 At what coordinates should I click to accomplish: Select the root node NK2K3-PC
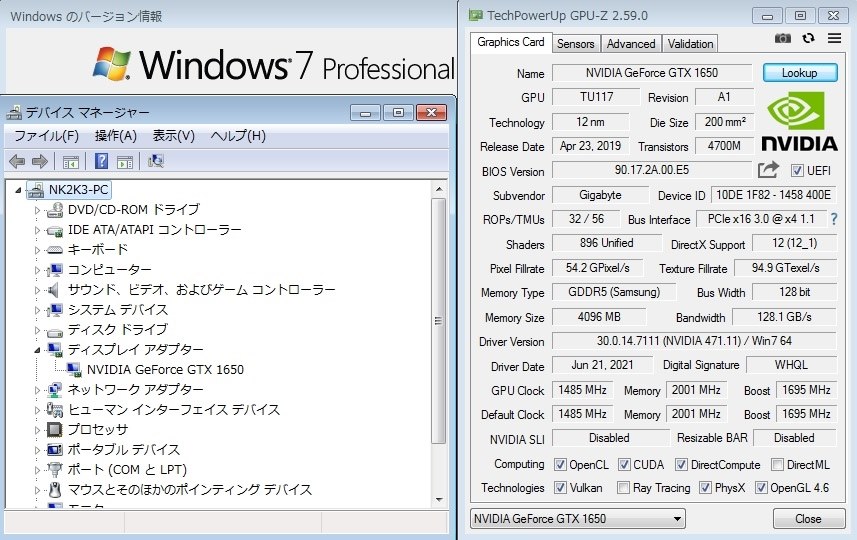pos(78,190)
